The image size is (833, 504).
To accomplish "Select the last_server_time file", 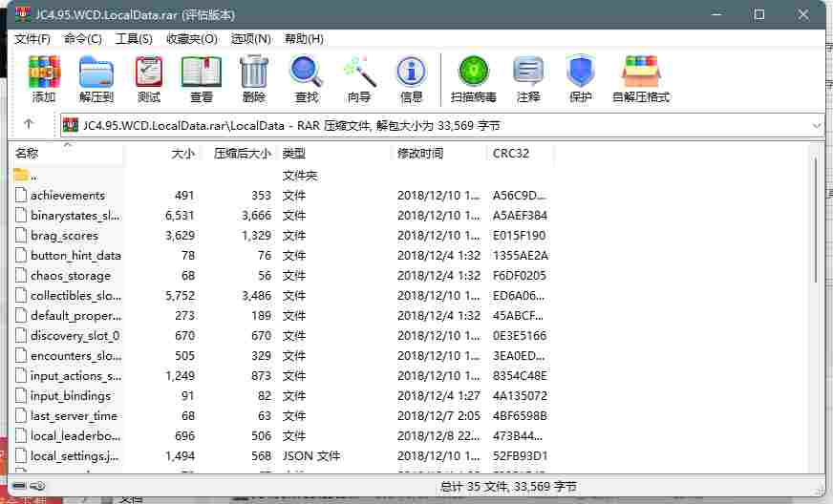I will click(74, 415).
